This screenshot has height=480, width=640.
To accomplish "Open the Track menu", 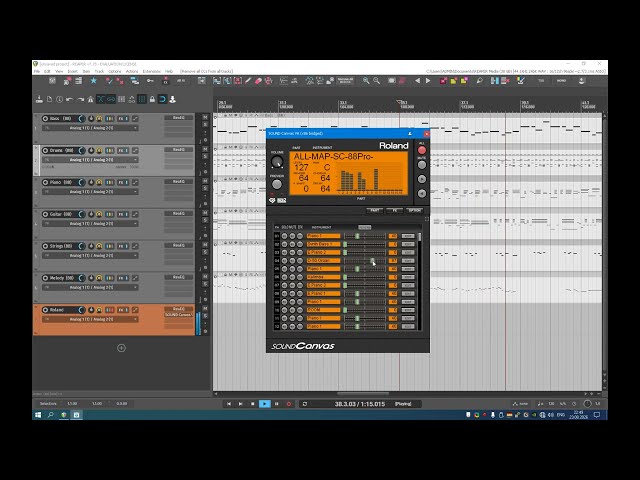I will [99, 71].
